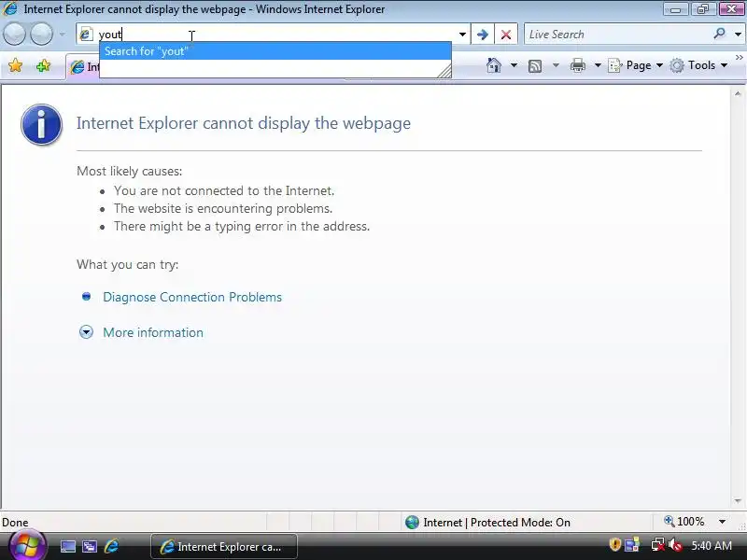Click the Live Search input box

point(619,35)
